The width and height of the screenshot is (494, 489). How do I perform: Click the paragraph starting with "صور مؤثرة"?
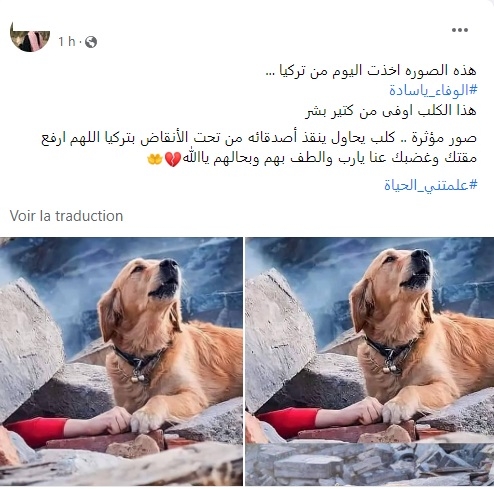pos(259,148)
